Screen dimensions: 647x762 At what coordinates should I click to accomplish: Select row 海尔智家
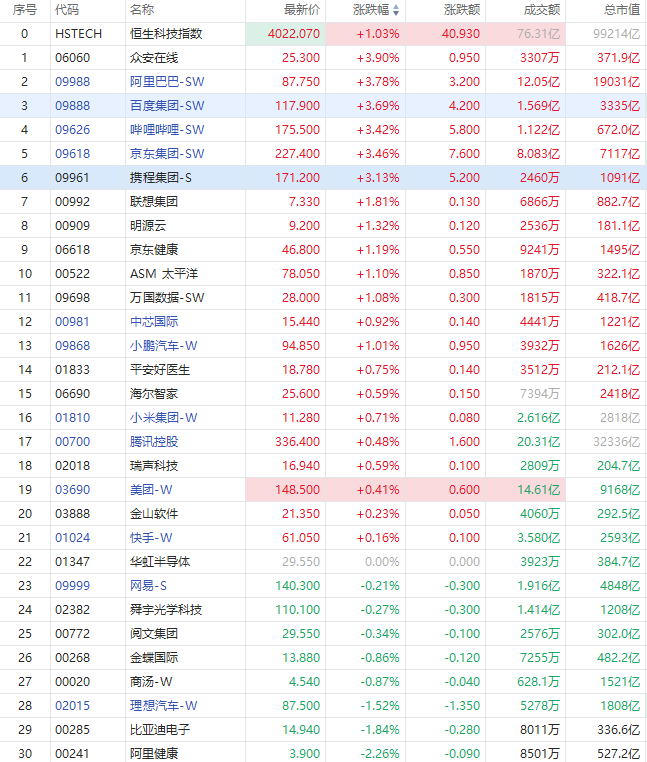pyautogui.click(x=323, y=394)
